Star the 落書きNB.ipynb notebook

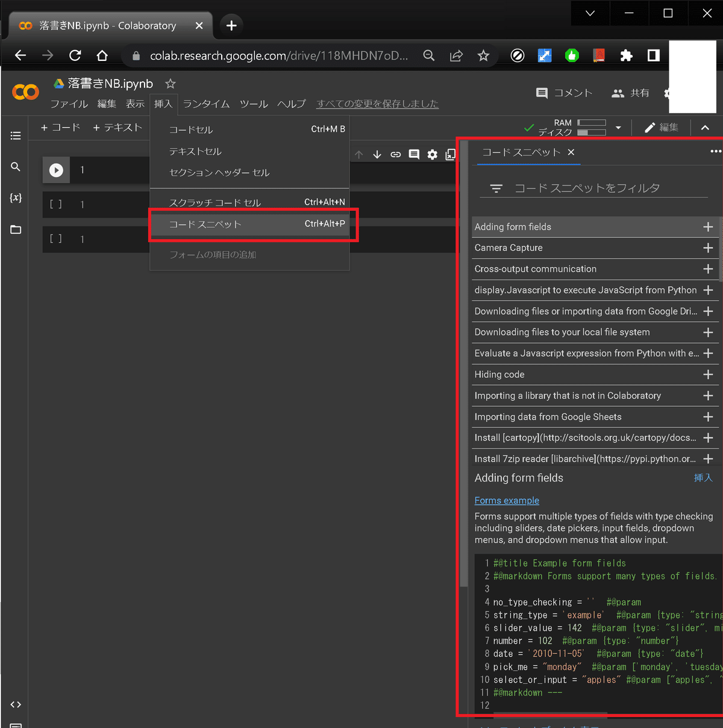170,84
